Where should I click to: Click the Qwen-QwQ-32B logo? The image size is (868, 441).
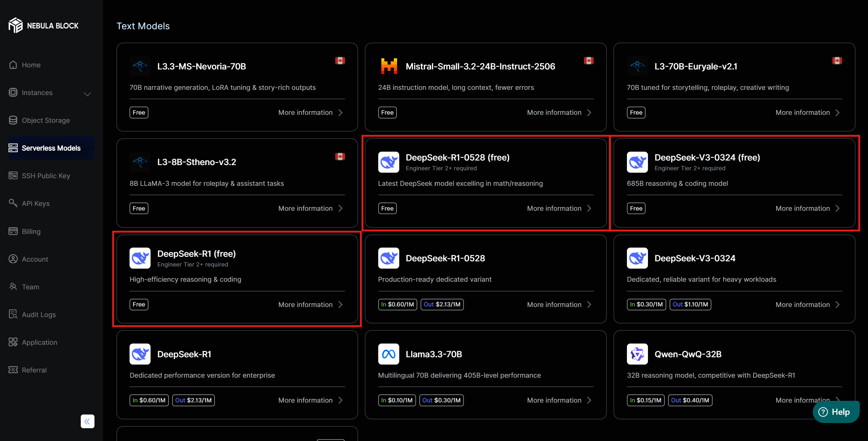click(637, 354)
